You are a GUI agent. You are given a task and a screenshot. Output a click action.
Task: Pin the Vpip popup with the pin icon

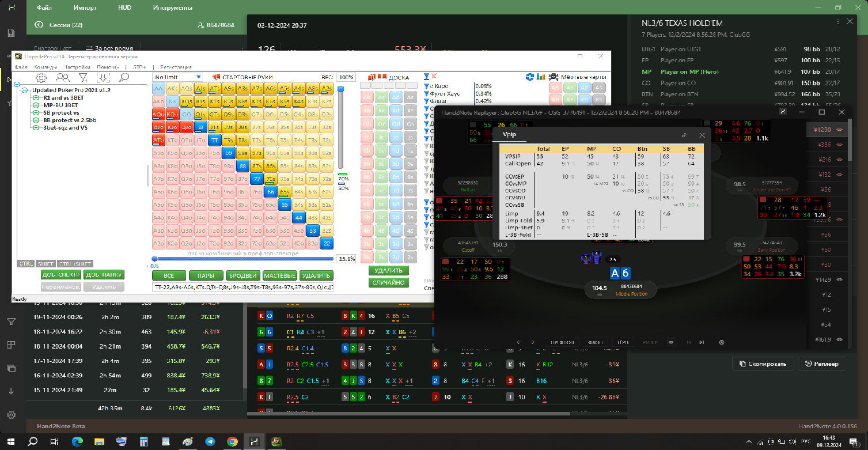(x=684, y=135)
